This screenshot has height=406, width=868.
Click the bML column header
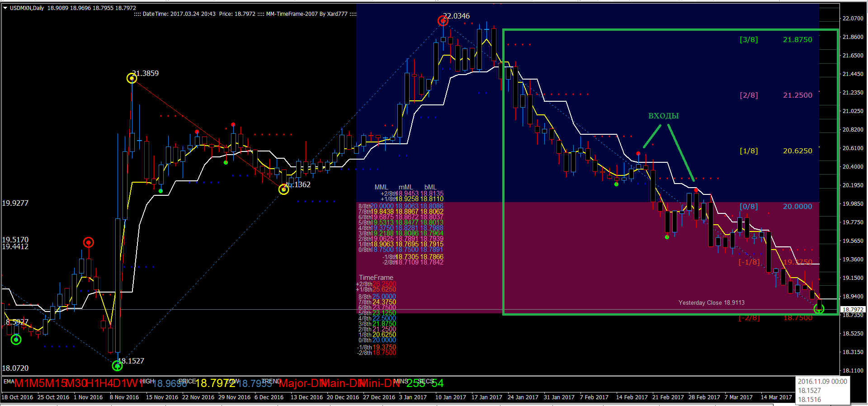pyautogui.click(x=430, y=187)
